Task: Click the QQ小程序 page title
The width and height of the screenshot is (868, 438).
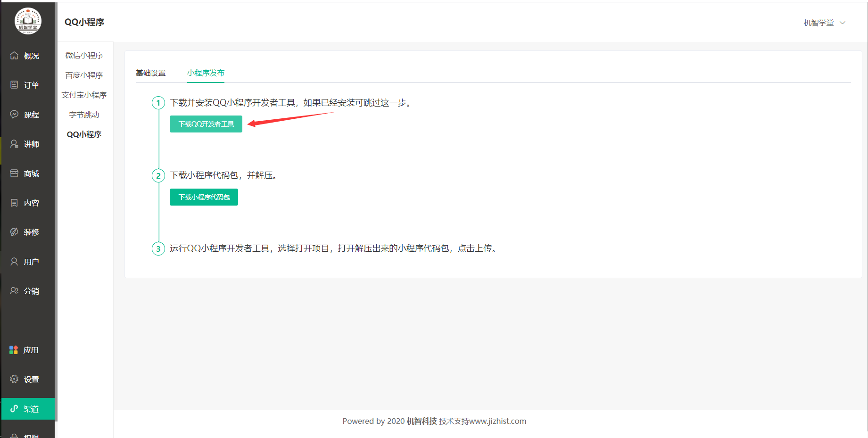Action: [x=84, y=22]
